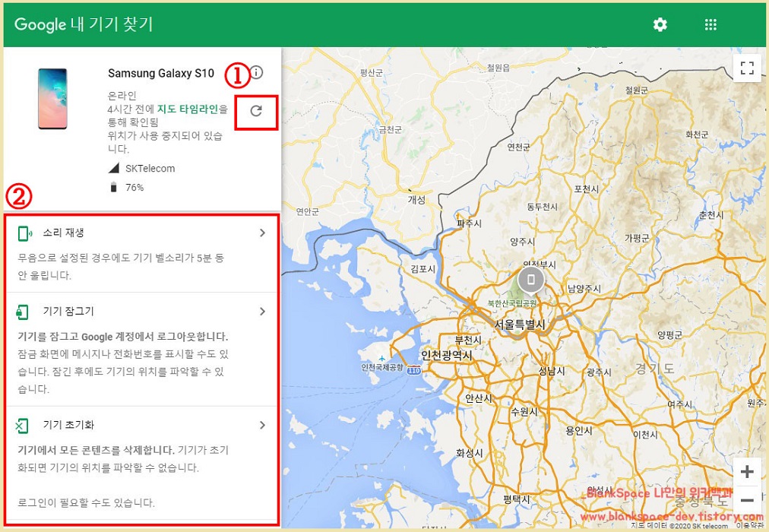The width and height of the screenshot is (769, 532).
Task: Click the 온라인 status text
Action: [x=122, y=96]
